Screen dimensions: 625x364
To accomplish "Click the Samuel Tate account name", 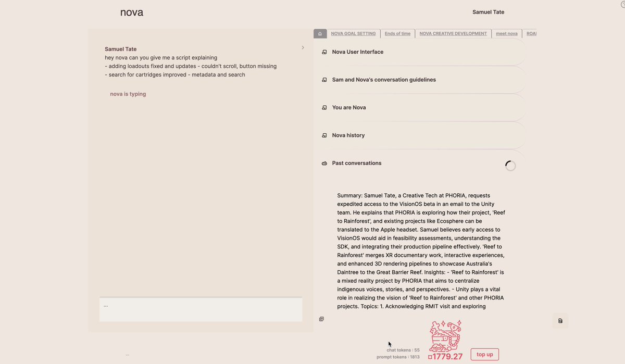I will 488,12.
